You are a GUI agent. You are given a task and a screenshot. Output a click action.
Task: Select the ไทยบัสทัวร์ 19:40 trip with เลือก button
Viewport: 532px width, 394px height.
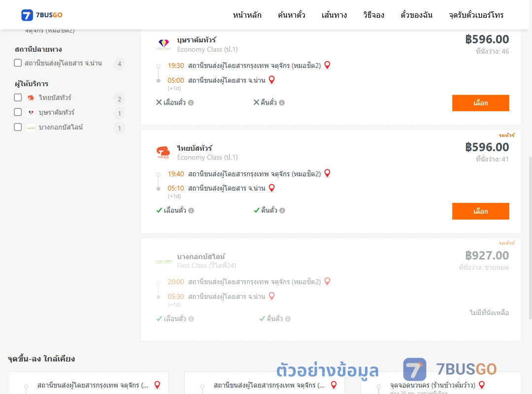(x=480, y=211)
